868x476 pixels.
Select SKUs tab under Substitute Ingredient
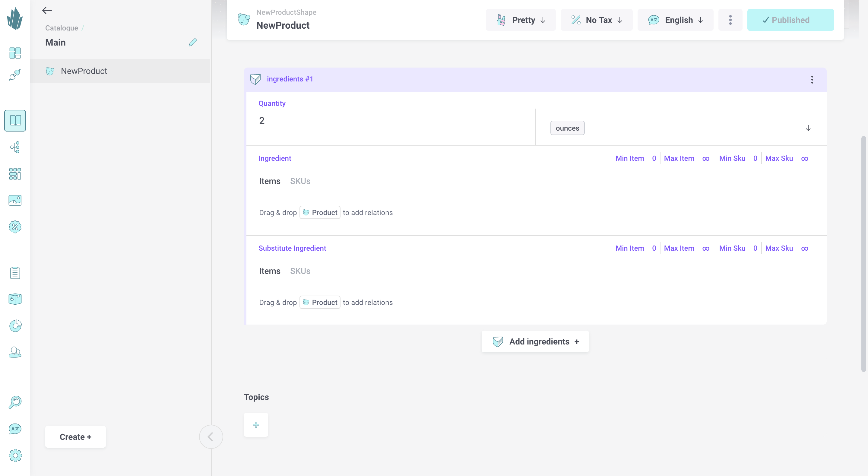coord(300,271)
